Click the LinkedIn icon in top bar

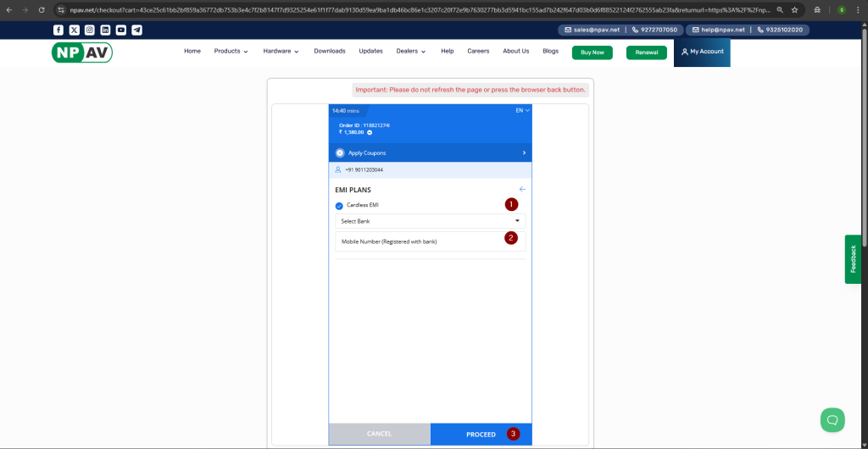pyautogui.click(x=105, y=30)
